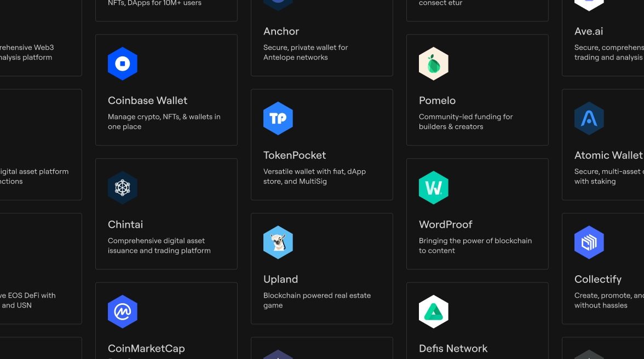The height and width of the screenshot is (359, 644).
Task: Click Coinbase Wallet description about managing crypto
Action: (164, 122)
